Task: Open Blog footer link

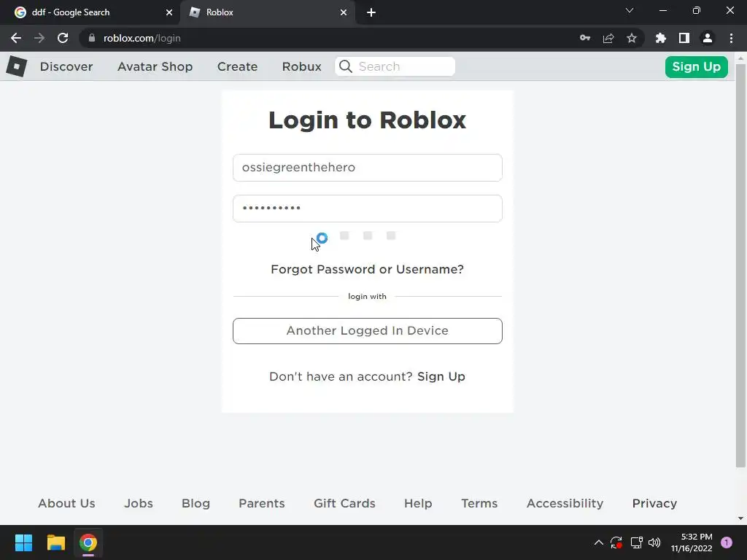Action: pos(196,503)
